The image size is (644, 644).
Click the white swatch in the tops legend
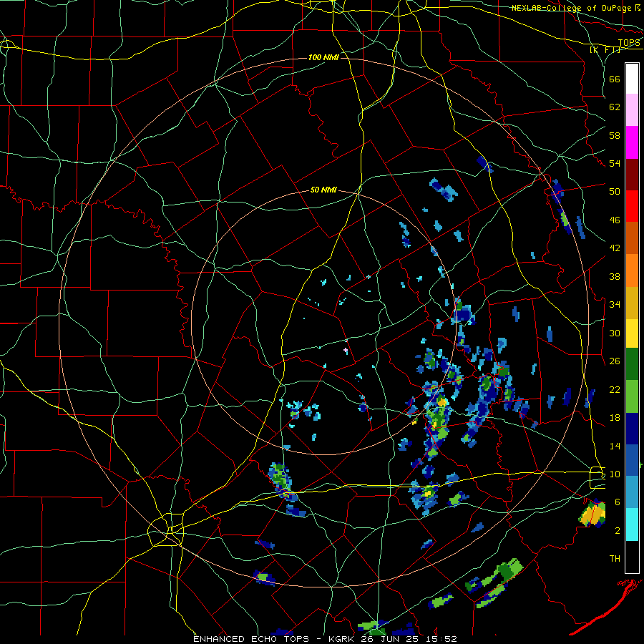pyautogui.click(x=632, y=79)
